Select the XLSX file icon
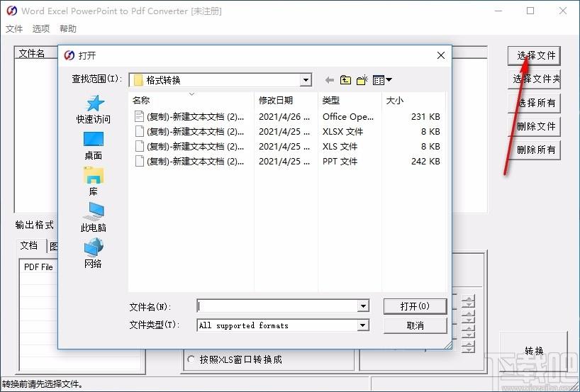Screen dimensions: 580x392 click(x=139, y=131)
